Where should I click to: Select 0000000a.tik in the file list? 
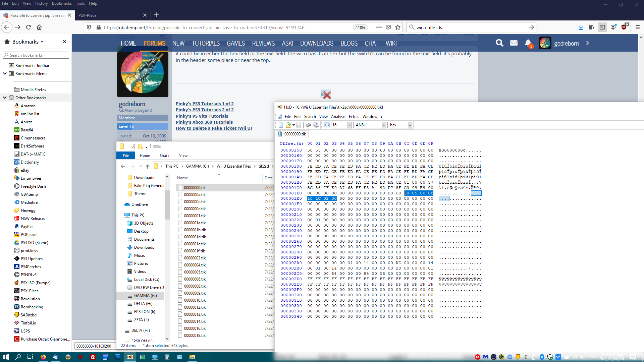coord(195,195)
